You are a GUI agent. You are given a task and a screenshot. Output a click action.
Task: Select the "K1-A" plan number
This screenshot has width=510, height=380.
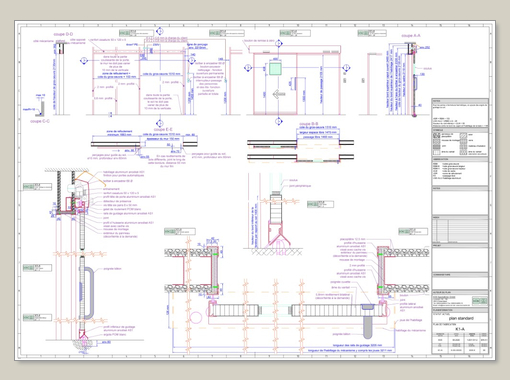tap(460, 329)
